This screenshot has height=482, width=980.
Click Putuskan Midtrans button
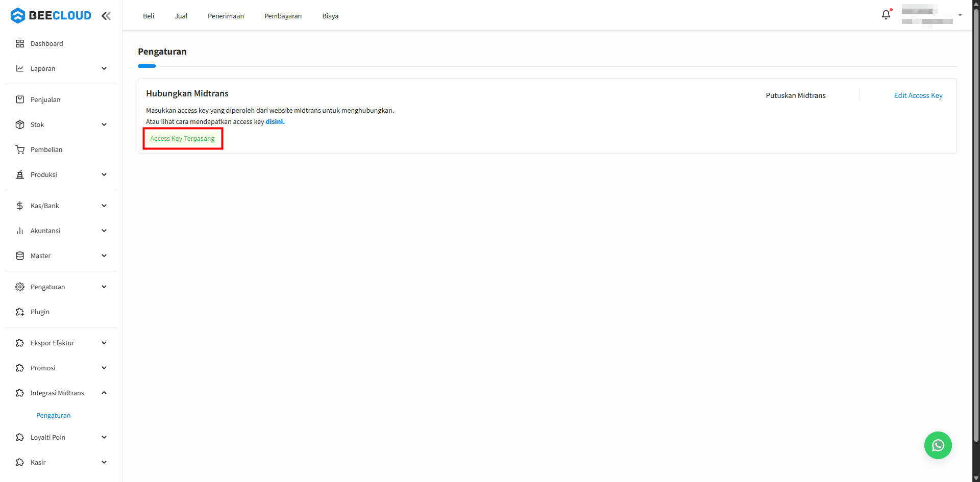pyautogui.click(x=796, y=96)
